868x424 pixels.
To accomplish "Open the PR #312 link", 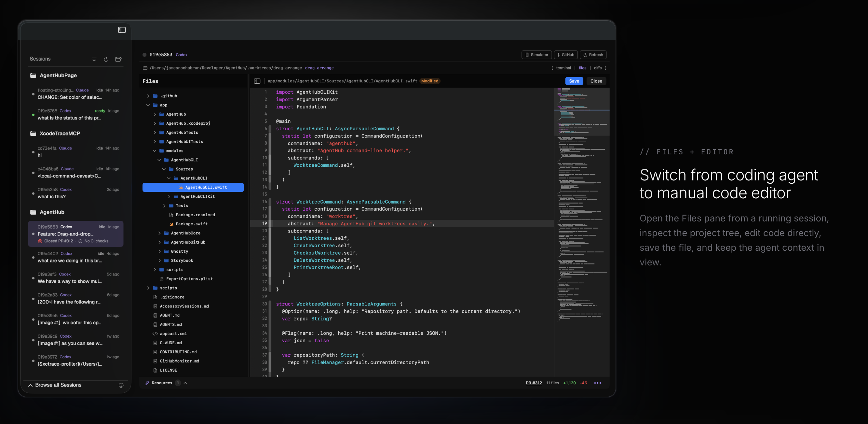I will coord(534,383).
